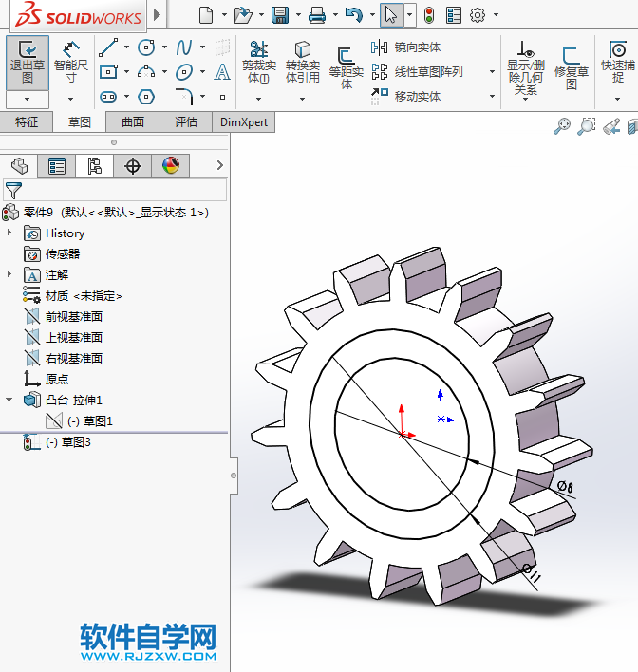Select the Spline sketch tool
Viewport: 638px width, 672px height.
coord(184,47)
